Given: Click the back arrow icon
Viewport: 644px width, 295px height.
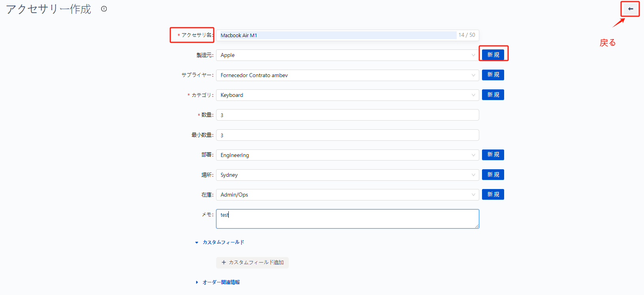Looking at the screenshot, I should [630, 9].
